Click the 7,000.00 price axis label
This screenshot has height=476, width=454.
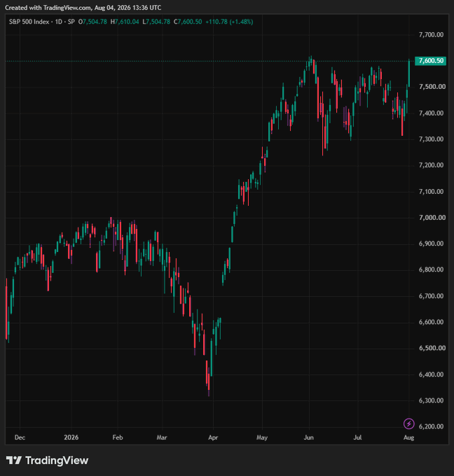coord(432,218)
